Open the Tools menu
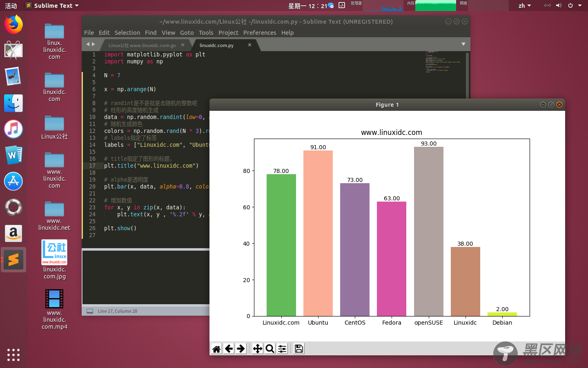This screenshot has width=588, height=368. [206, 33]
